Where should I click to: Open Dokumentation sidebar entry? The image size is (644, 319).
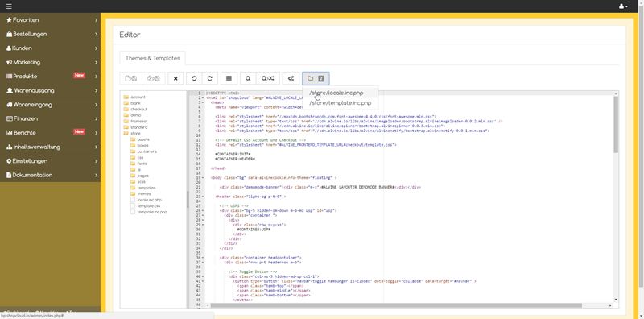tap(50, 175)
